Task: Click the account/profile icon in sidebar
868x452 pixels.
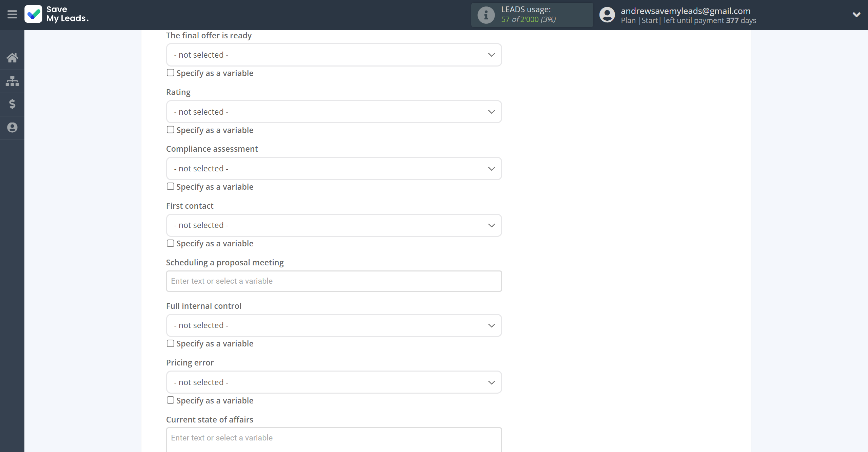Action: click(12, 127)
